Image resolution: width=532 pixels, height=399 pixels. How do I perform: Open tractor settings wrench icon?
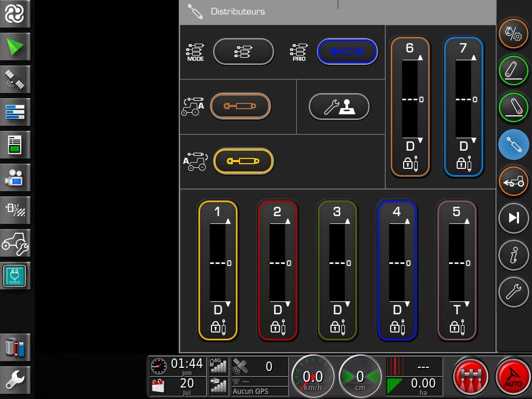[x=15, y=243]
